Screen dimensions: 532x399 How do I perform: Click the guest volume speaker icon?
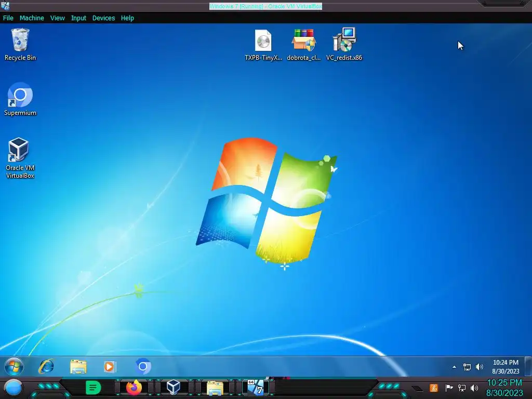[480, 367]
